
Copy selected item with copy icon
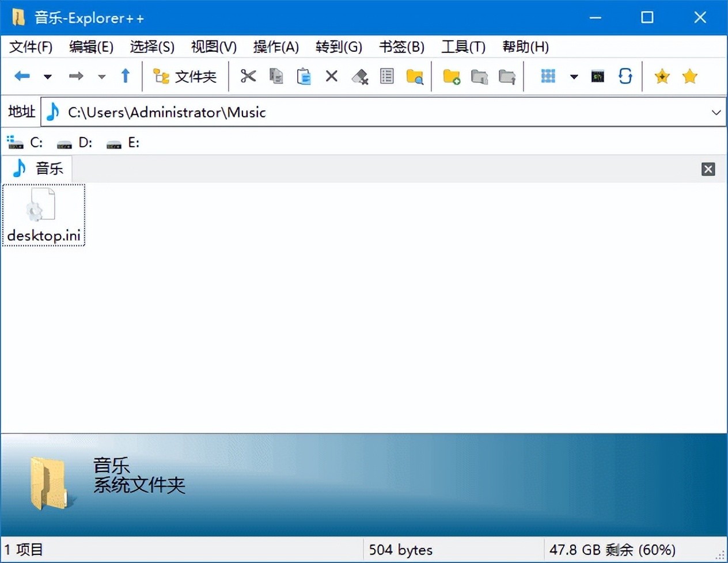(x=276, y=76)
